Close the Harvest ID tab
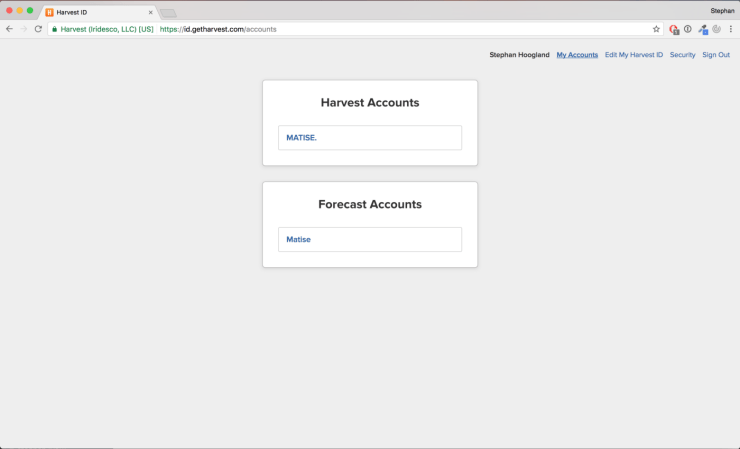Screen dimensions: 740x449 (x=151, y=12)
